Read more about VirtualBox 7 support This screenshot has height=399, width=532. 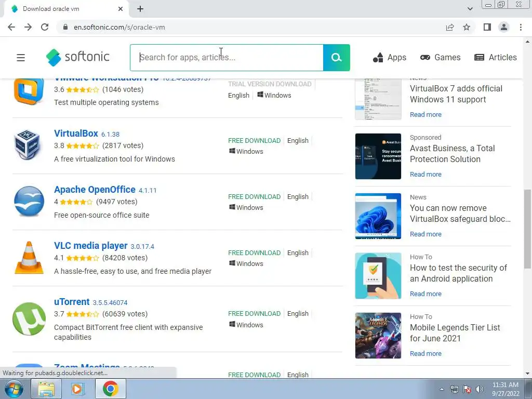(x=425, y=115)
